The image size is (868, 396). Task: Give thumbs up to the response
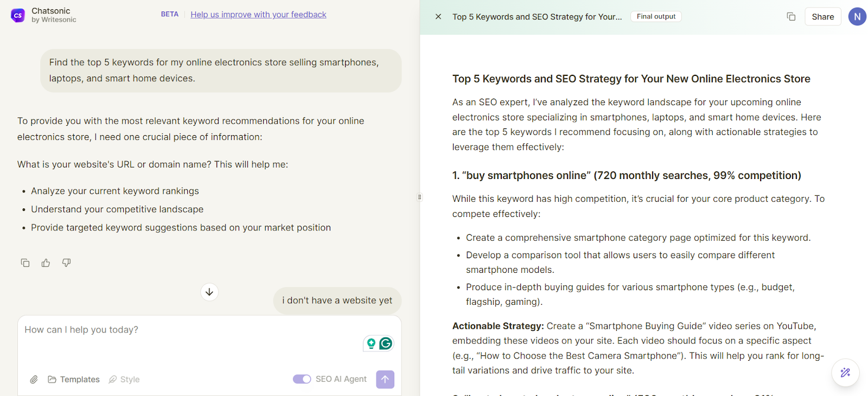[x=46, y=263]
